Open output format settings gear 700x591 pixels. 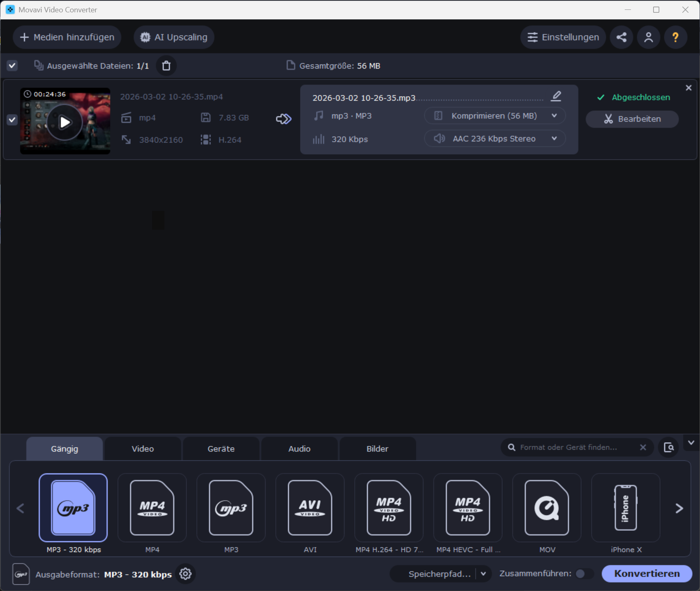coord(185,574)
